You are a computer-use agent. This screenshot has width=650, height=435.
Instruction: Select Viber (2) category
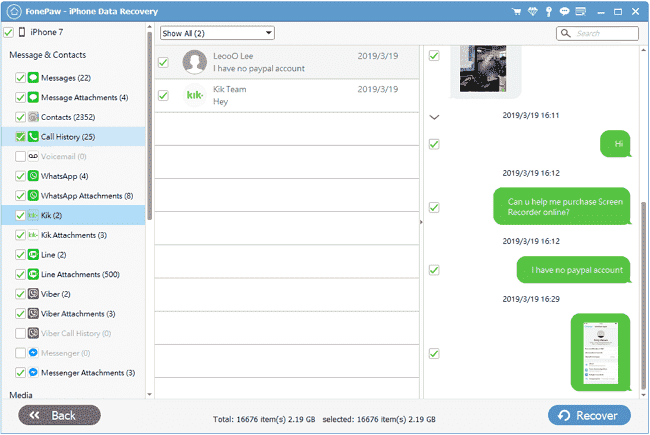tap(56, 294)
